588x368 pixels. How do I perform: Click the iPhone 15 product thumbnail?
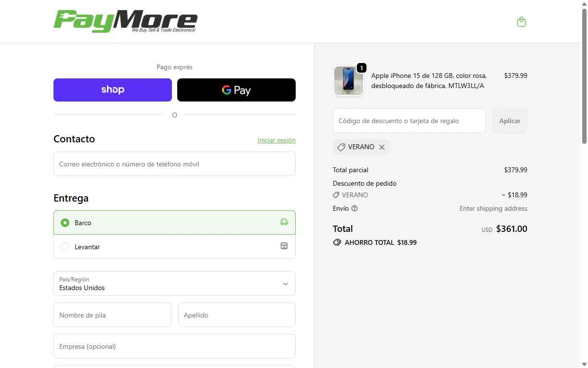point(349,81)
